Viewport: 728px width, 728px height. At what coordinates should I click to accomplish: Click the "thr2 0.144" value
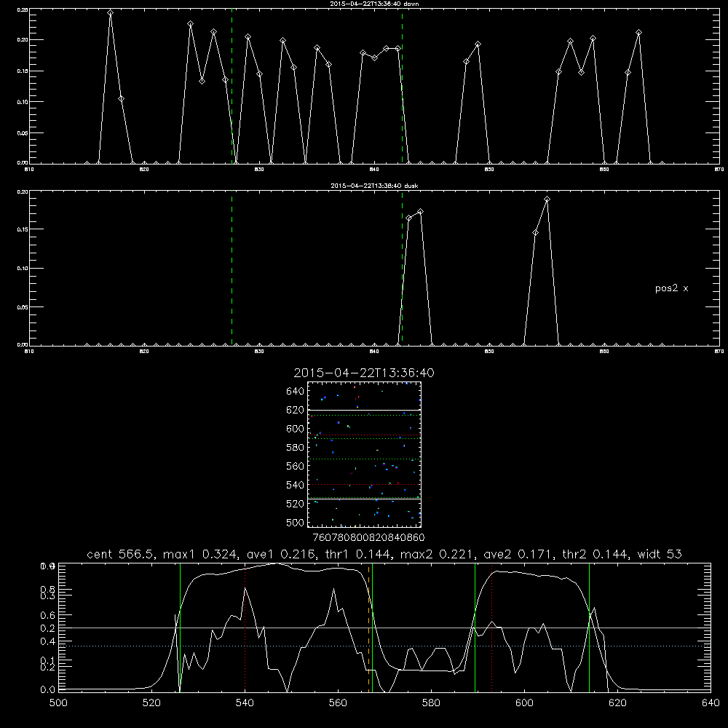tap(596, 554)
